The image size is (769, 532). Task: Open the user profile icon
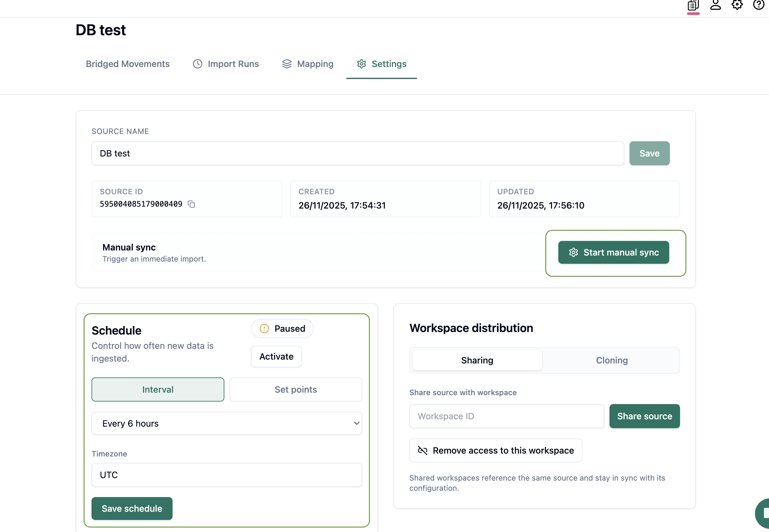715,5
